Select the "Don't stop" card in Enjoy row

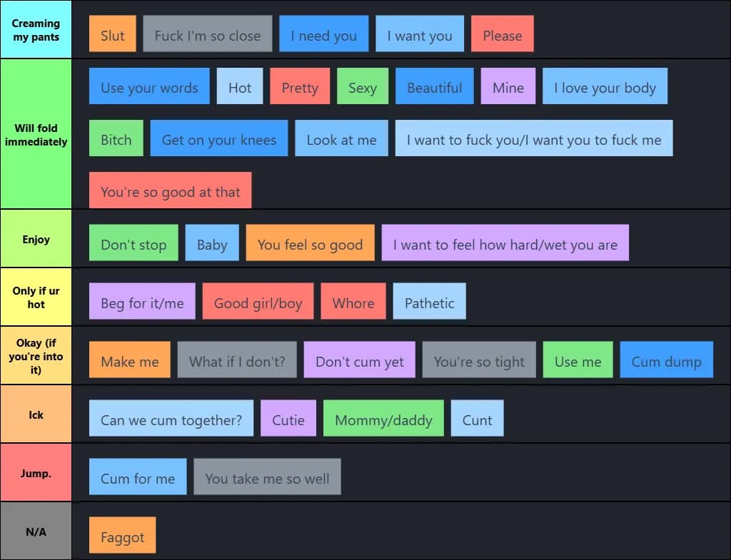(x=133, y=243)
